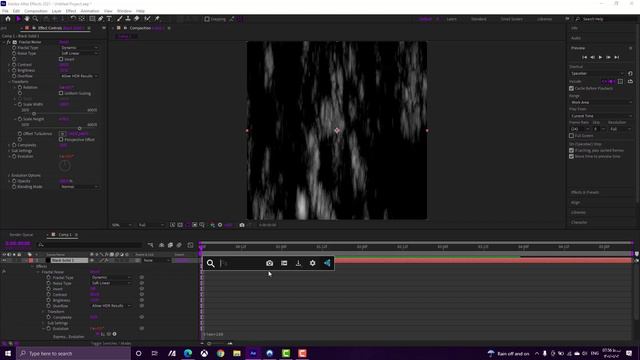Open the Fractal Type dropdown in Effect Controls
640x360 pixels.
click(80, 48)
